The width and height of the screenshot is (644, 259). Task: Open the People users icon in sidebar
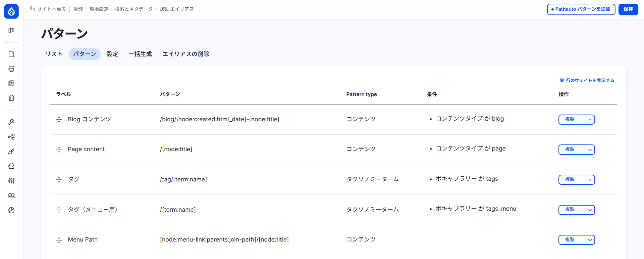pyautogui.click(x=11, y=196)
